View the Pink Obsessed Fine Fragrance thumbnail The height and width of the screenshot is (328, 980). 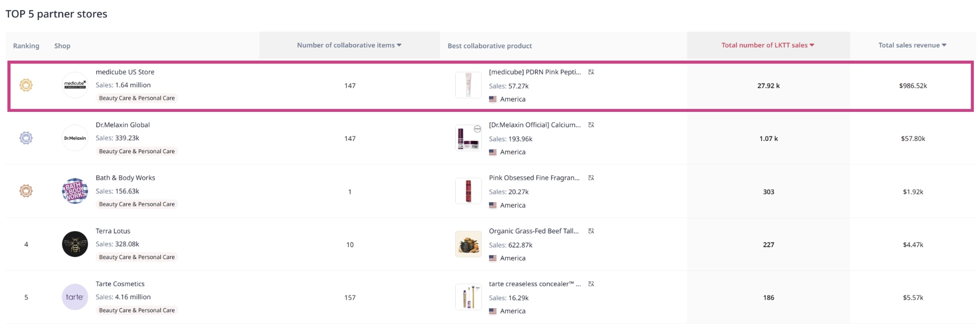pos(468,191)
